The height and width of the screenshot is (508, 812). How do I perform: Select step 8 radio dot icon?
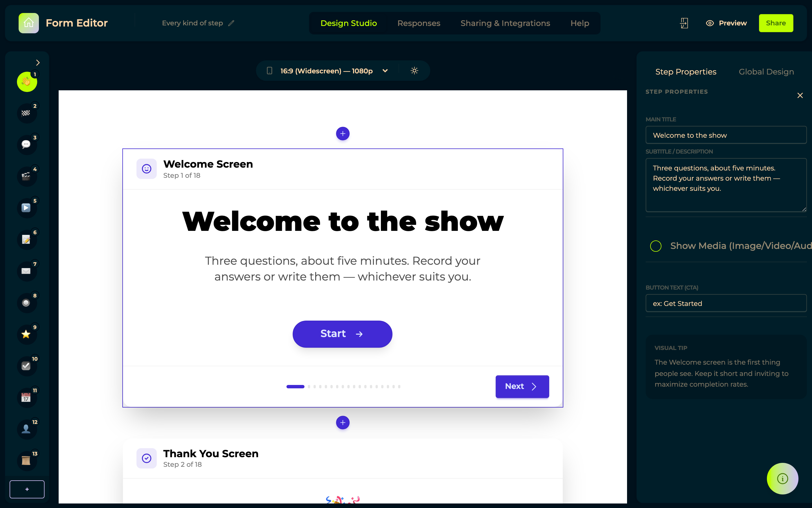(x=27, y=303)
